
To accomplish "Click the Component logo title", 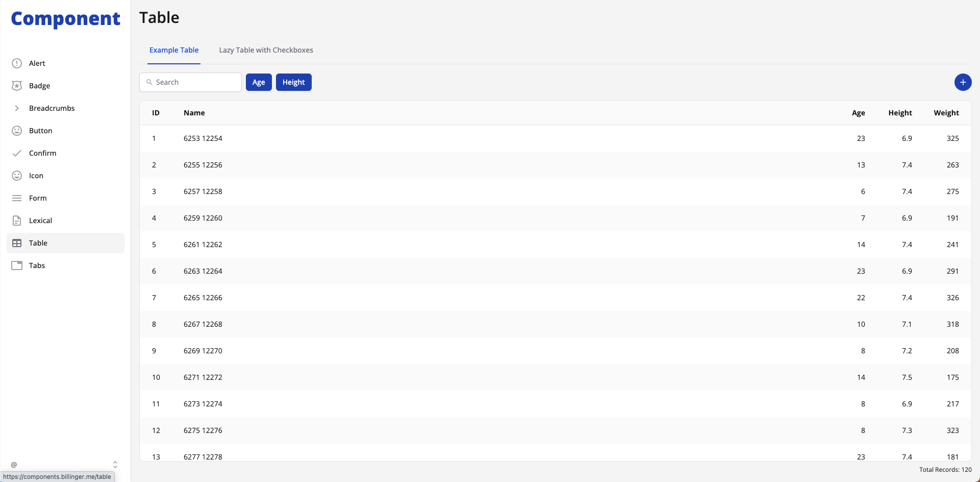I will click(65, 19).
